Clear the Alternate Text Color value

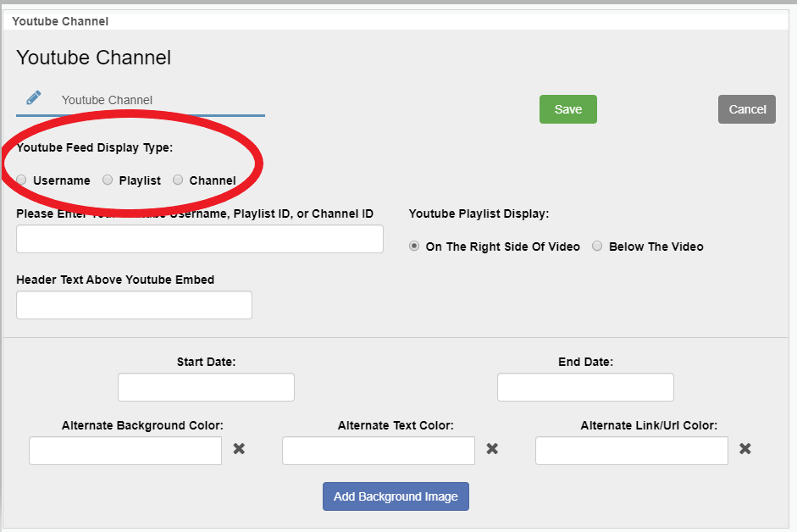tap(492, 449)
